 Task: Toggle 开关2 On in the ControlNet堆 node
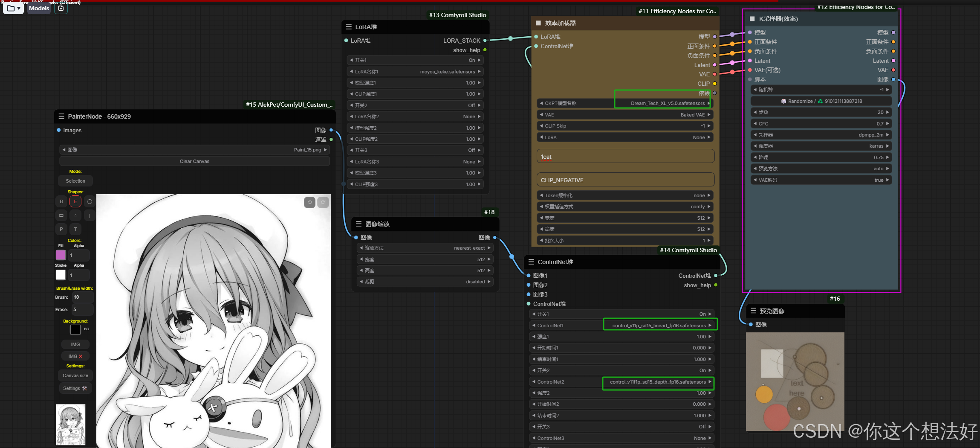point(622,370)
